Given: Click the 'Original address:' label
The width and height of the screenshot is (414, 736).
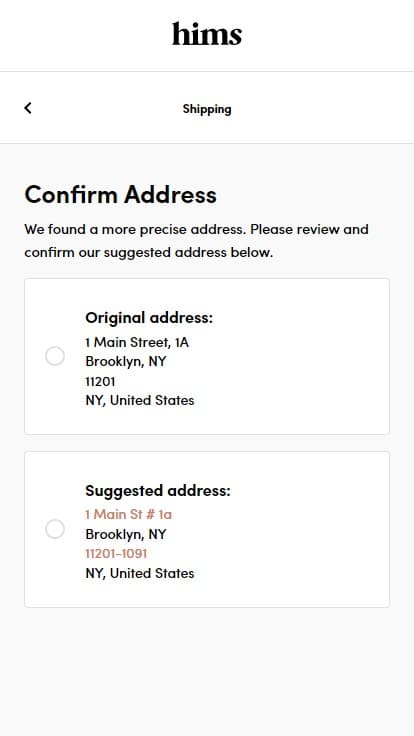Looking at the screenshot, I should coord(149,318).
